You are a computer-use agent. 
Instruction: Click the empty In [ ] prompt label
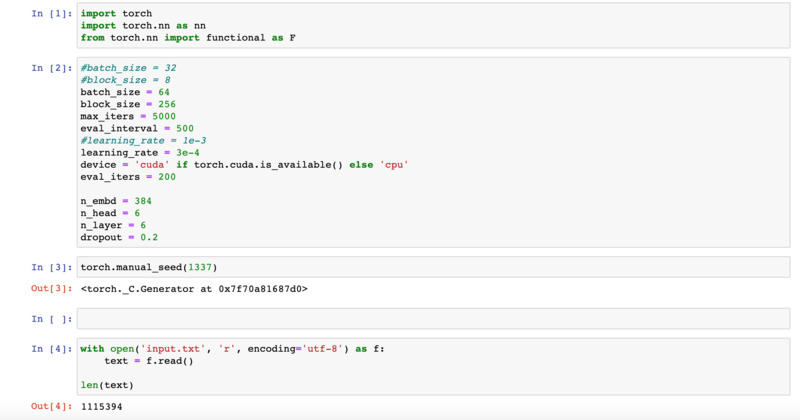click(52, 319)
